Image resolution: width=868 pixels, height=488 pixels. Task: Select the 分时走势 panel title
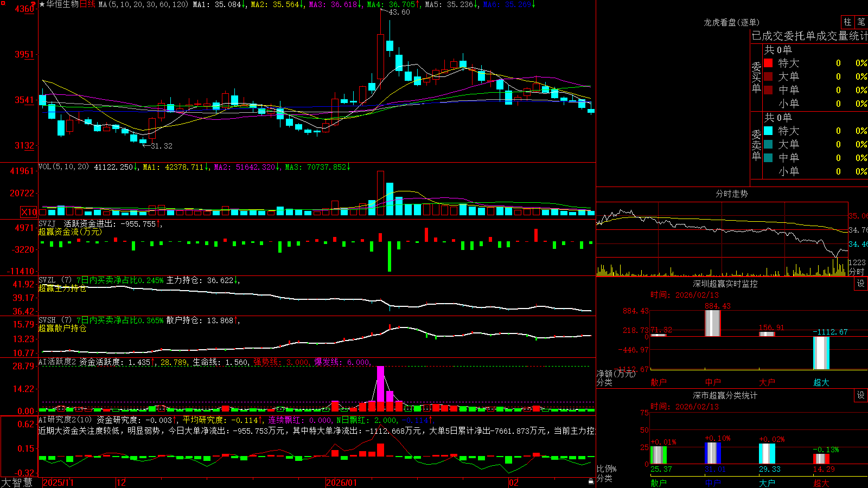(x=731, y=194)
